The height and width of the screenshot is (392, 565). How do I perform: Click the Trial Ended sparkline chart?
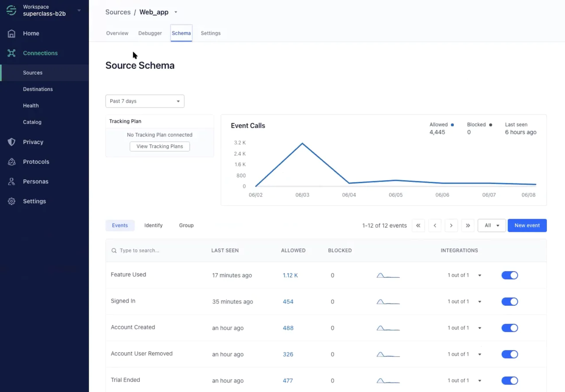point(388,380)
